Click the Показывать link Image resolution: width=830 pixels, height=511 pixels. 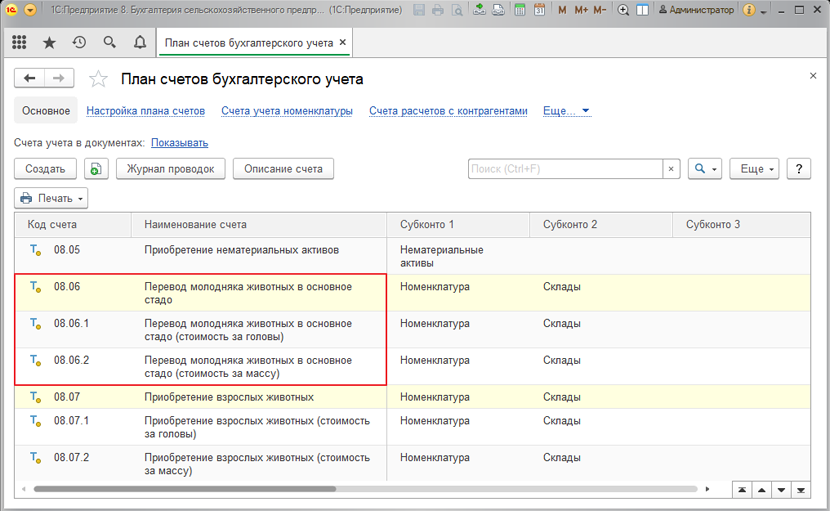pyautogui.click(x=179, y=142)
